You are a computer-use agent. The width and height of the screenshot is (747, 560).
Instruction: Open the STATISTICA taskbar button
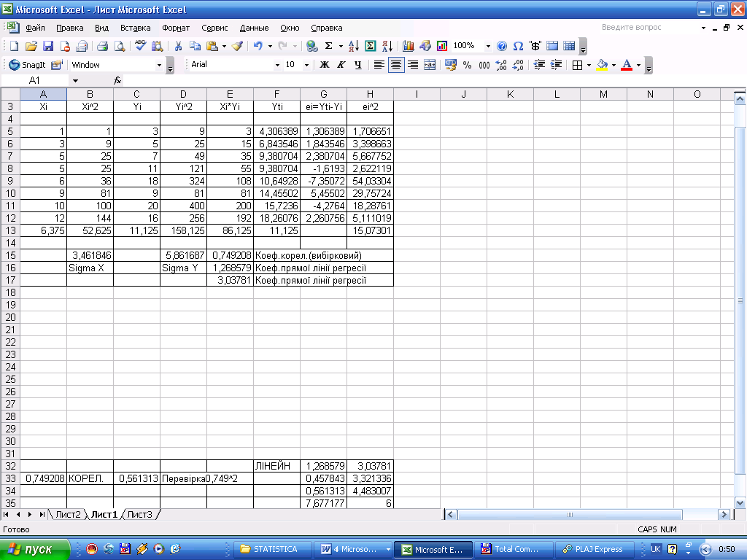274,550
